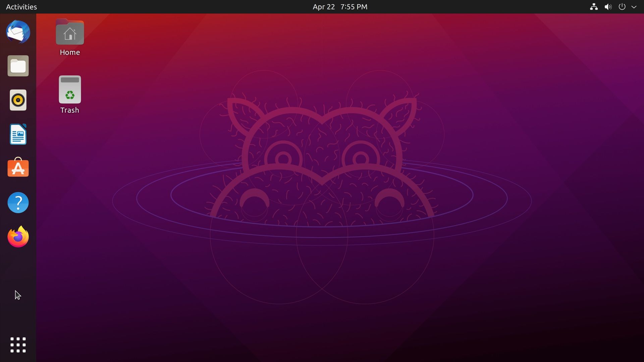Open the Activities overview
The height and width of the screenshot is (362, 644).
tap(21, 7)
